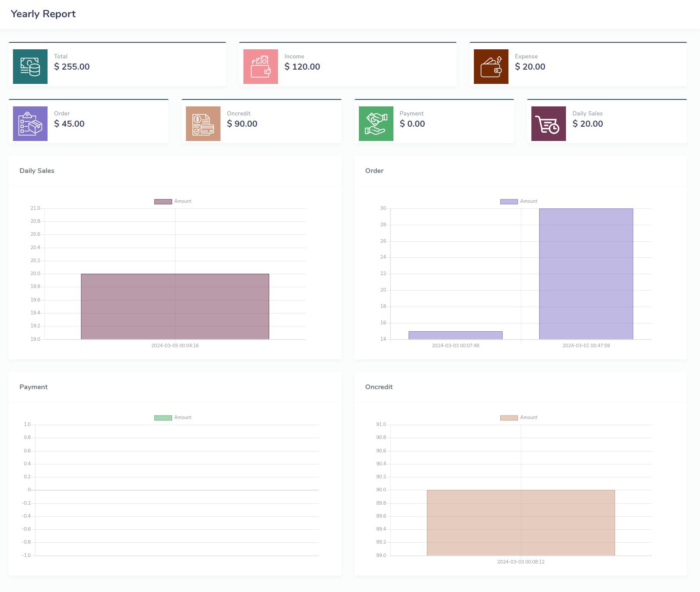Click the $ 120.00 Income amount
Viewport: 700px width, 592px height.
tap(302, 67)
